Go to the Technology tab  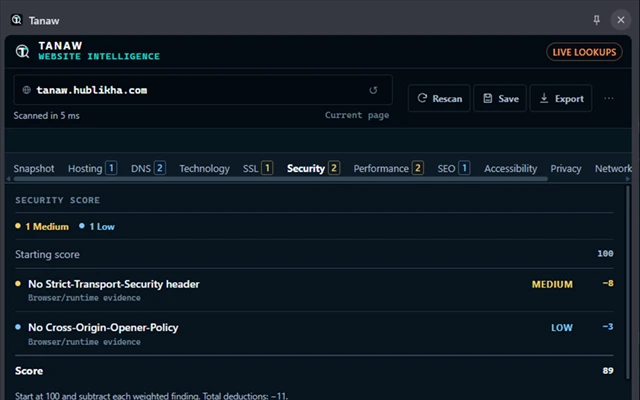point(204,169)
